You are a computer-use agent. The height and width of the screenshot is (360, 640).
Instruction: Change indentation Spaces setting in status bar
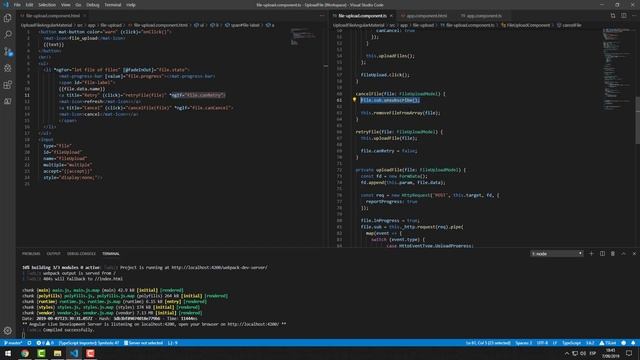coord(524,343)
